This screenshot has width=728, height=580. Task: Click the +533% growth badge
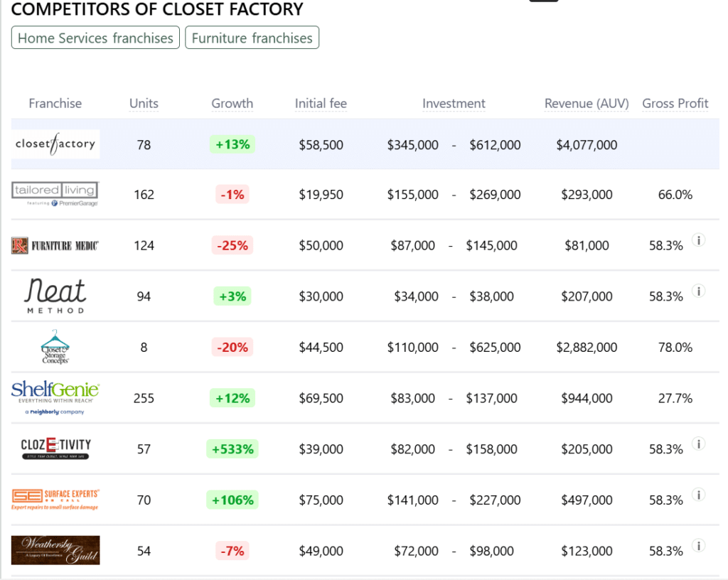coord(232,449)
